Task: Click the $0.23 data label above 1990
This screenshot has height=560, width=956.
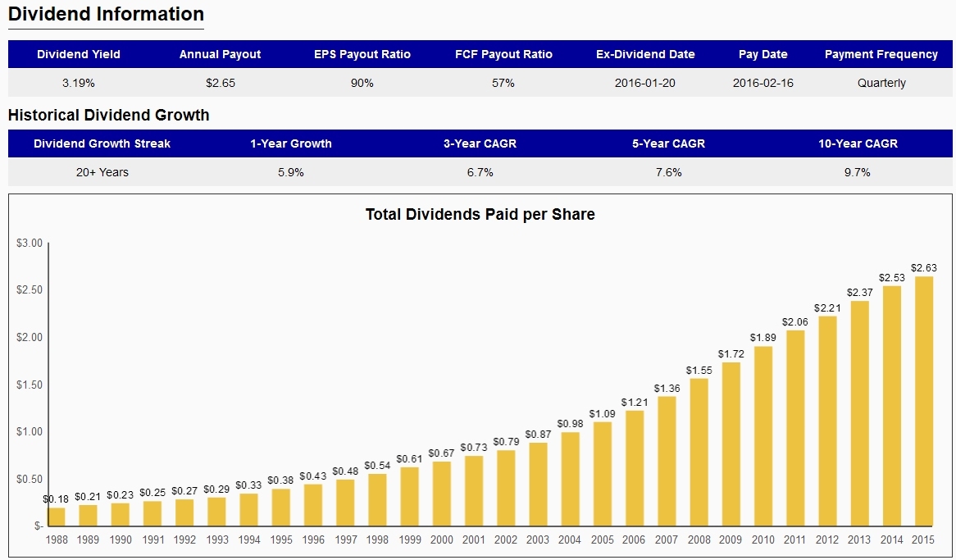Action: (120, 495)
